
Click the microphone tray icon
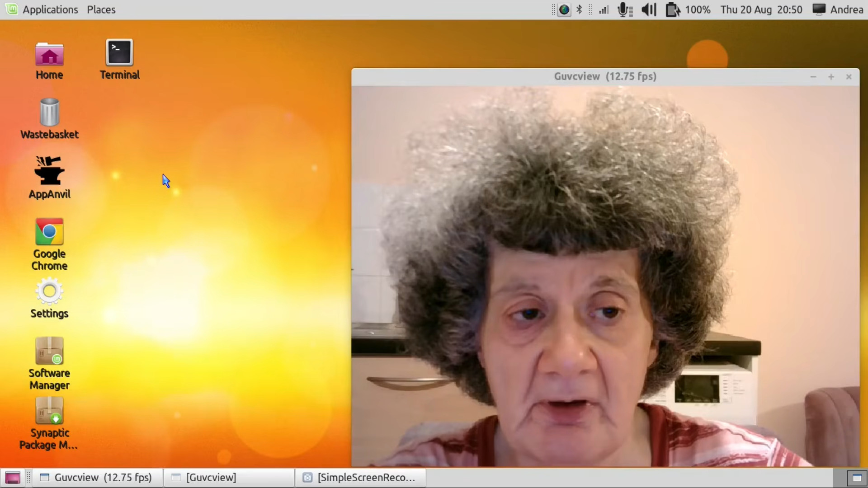coord(625,9)
